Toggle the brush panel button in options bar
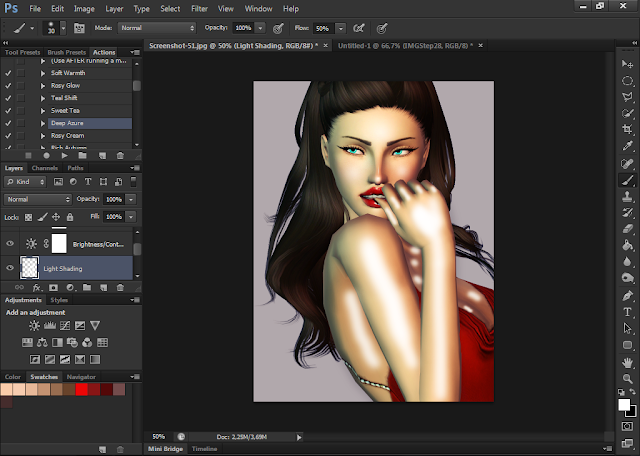Viewport: 640px width, 456px height. tap(79, 27)
